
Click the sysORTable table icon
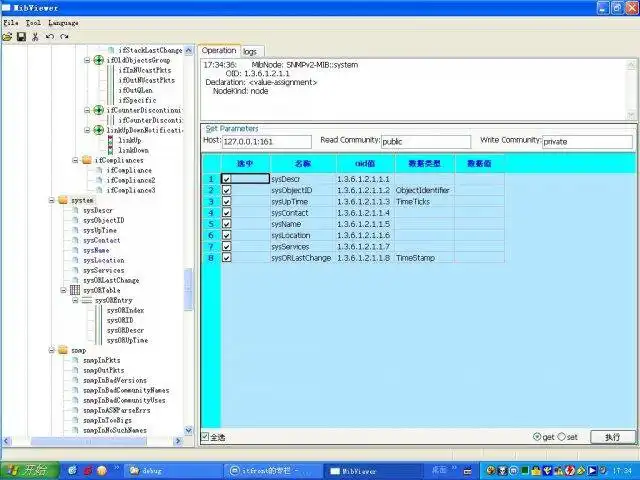pyautogui.click(x=75, y=290)
